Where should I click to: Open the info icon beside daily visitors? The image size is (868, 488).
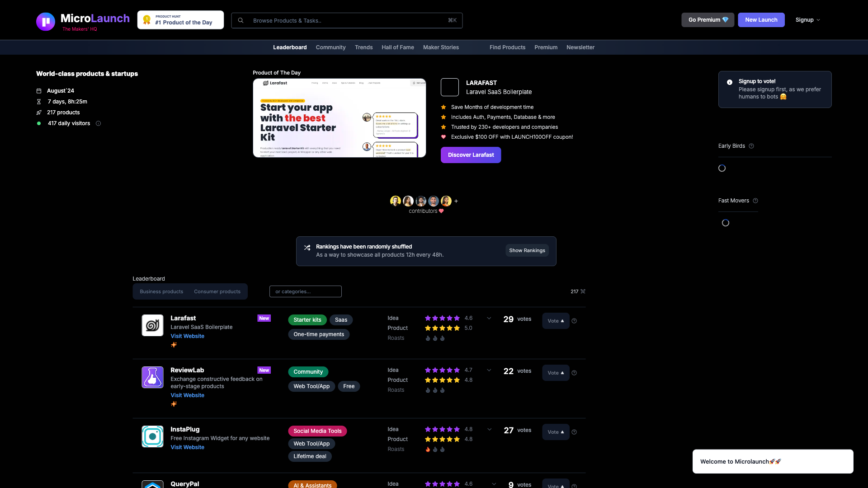(x=98, y=123)
